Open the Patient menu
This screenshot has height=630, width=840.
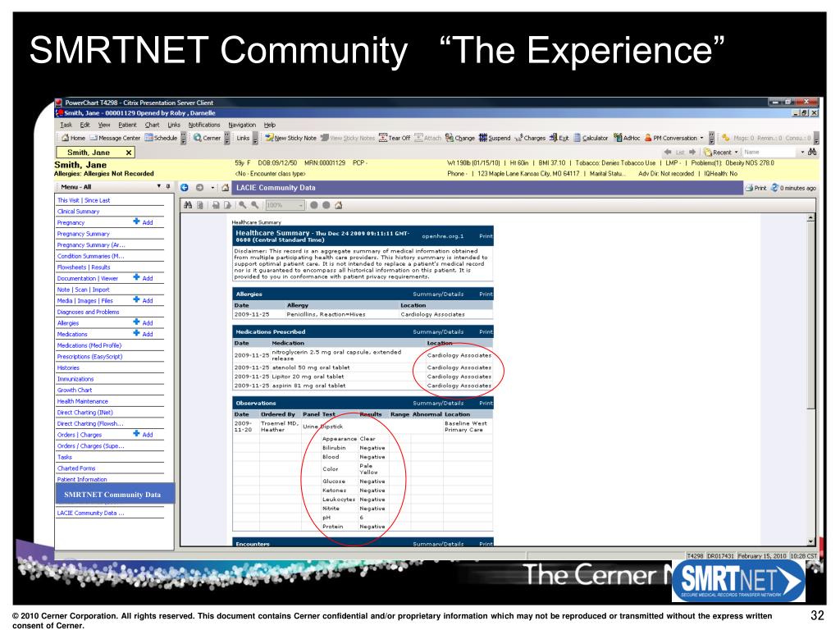click(127, 125)
